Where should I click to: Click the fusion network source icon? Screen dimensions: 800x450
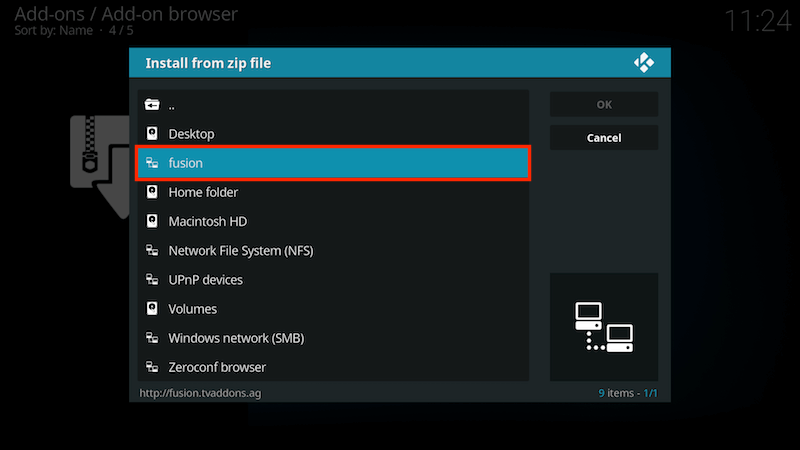tap(152, 163)
